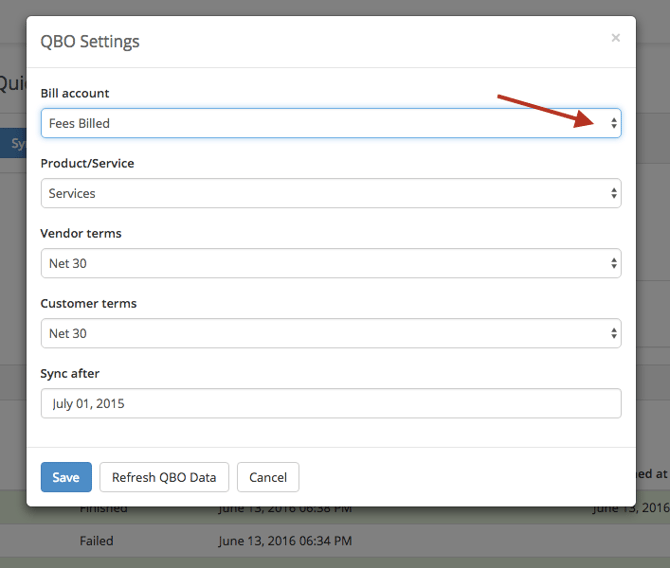Click the Sync after label
Image resolution: width=670 pixels, height=568 pixels.
(x=70, y=374)
